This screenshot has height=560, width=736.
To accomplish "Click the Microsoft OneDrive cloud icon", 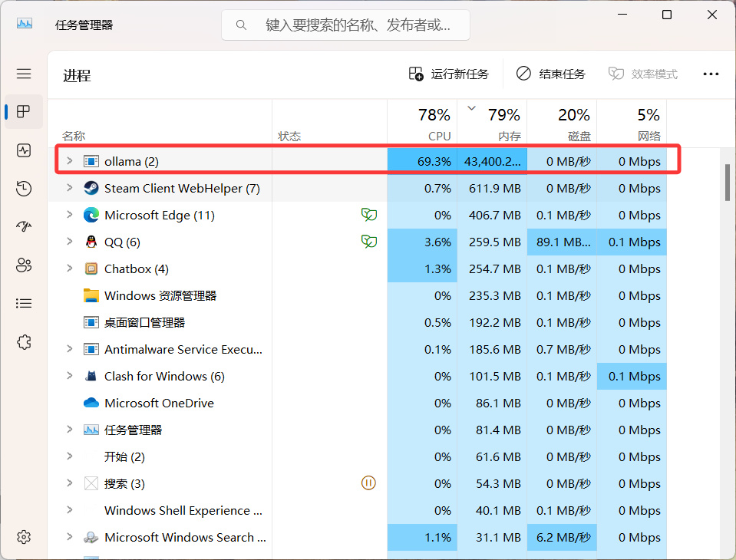I will [91, 403].
